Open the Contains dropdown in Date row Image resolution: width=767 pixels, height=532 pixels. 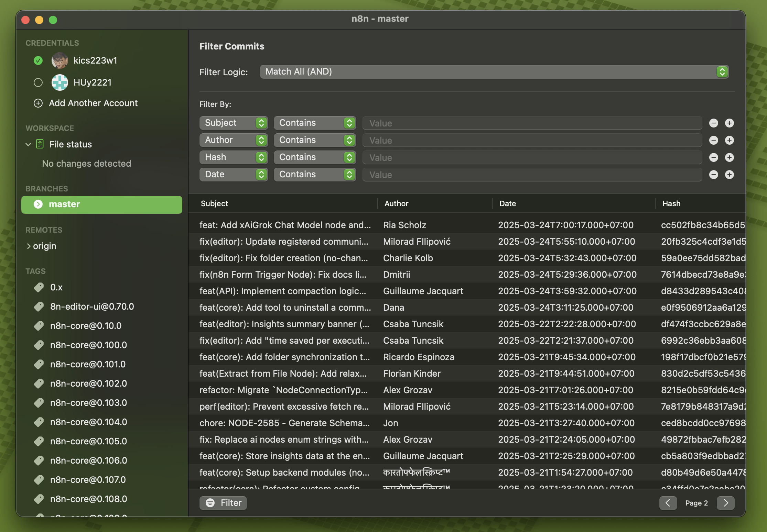315,175
